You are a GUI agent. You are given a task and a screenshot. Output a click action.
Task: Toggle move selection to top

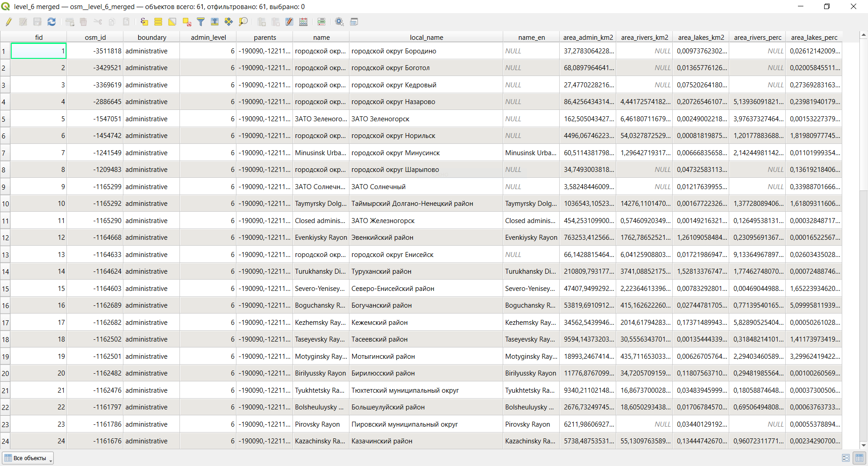215,22
